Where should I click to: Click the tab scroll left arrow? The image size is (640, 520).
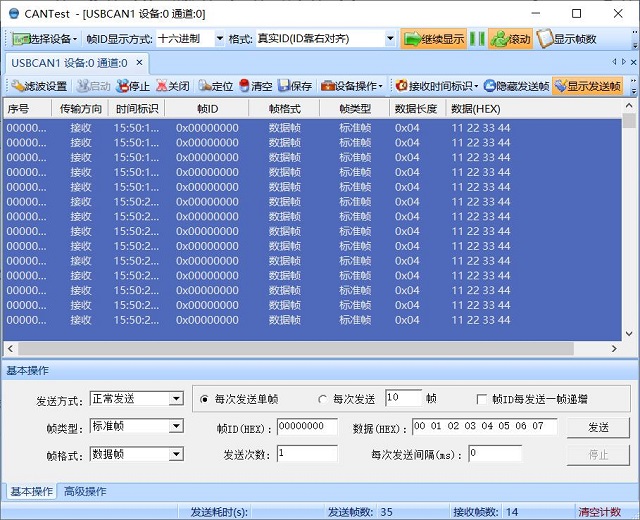[614, 62]
